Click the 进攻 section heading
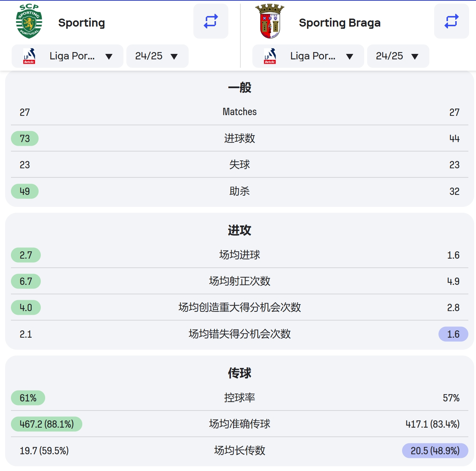 (240, 230)
